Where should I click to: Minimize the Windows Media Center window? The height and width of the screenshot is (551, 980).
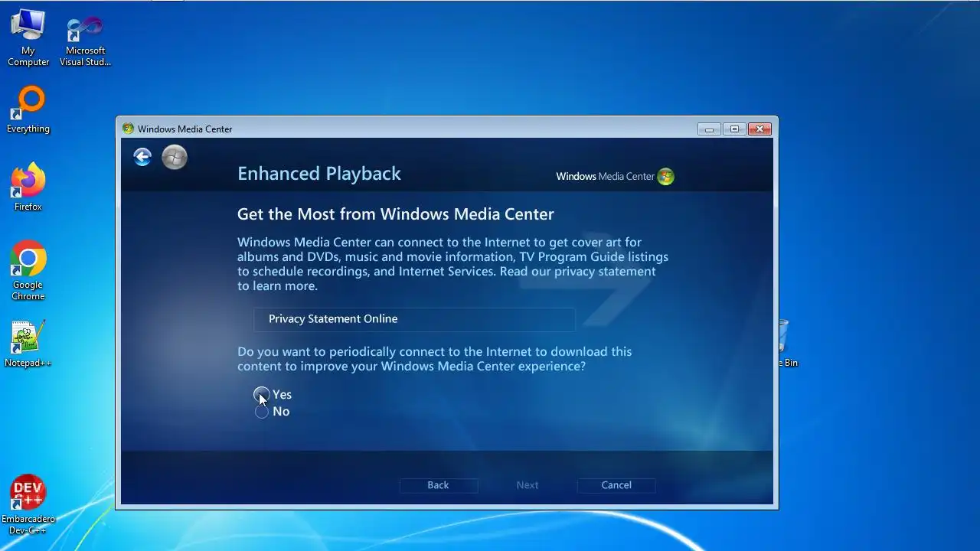tap(709, 129)
